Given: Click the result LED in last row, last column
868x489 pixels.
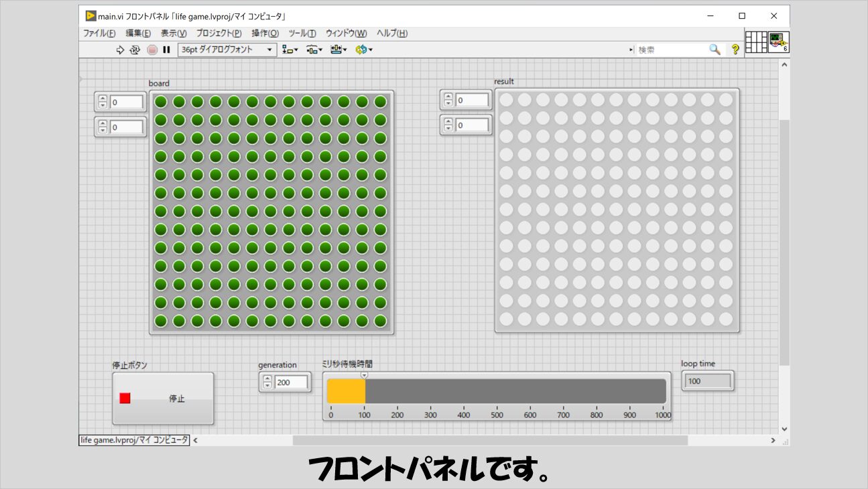Looking at the screenshot, I should (726, 319).
